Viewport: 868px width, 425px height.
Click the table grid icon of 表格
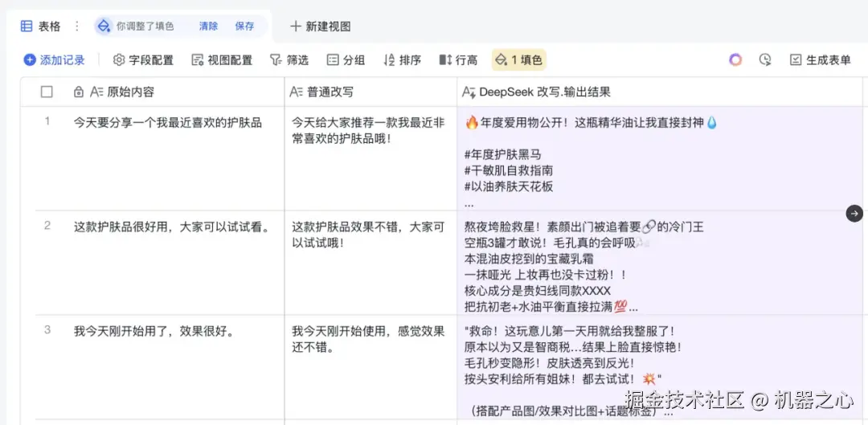click(x=26, y=26)
